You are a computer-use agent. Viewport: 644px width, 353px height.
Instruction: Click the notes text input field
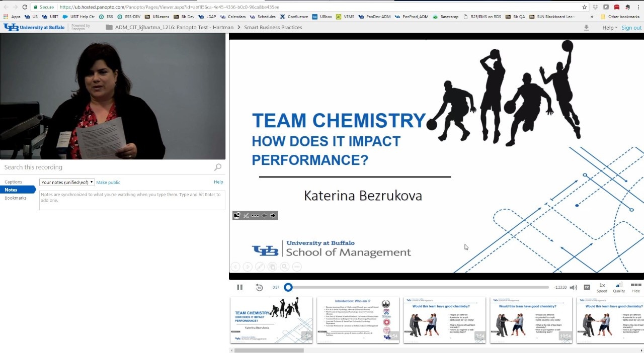(x=132, y=200)
